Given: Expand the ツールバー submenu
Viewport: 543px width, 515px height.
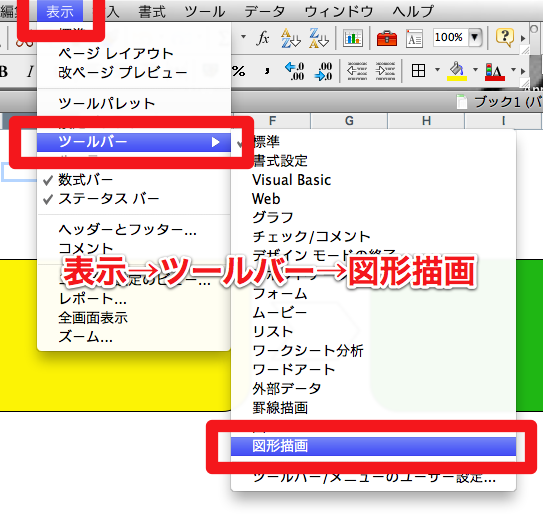Looking at the screenshot, I should [134, 142].
